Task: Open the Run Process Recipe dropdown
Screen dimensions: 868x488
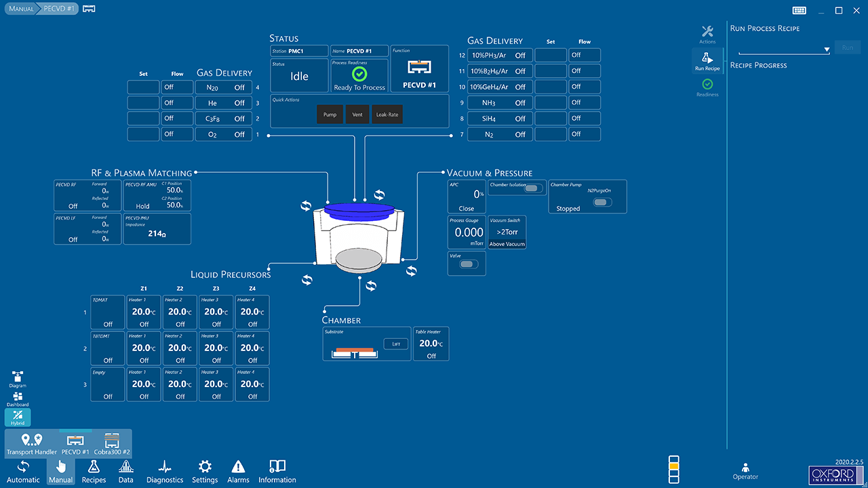Action: click(x=784, y=49)
